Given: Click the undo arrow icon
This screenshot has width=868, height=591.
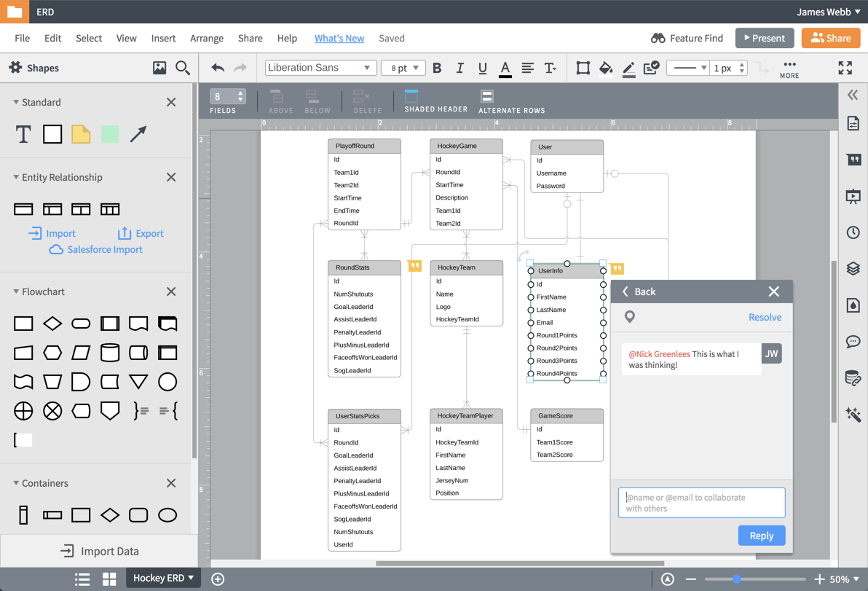Looking at the screenshot, I should pyautogui.click(x=217, y=68).
